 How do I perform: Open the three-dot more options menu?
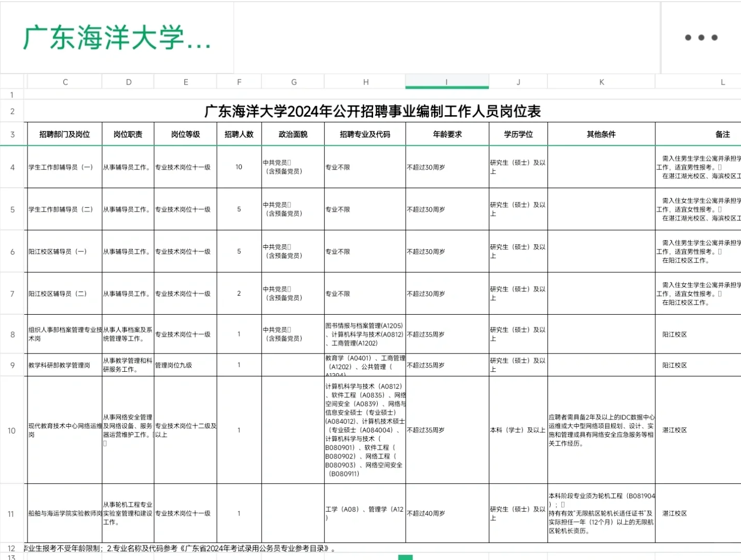pos(701,37)
